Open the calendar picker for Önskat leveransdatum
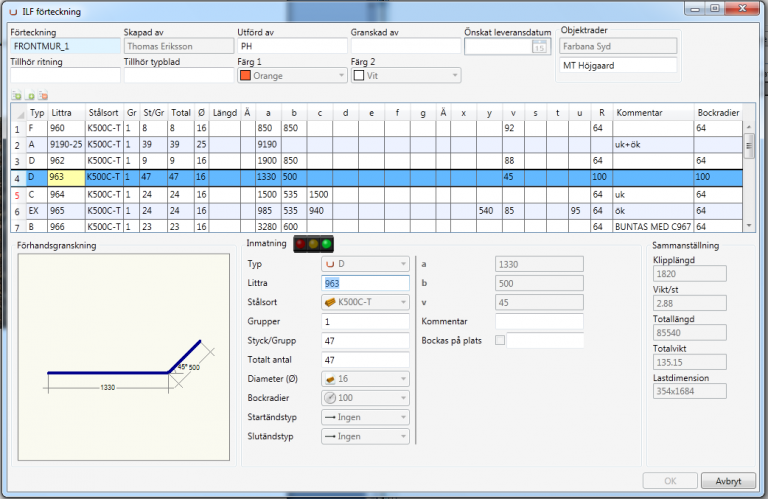Screen dimensions: 768x499 point(539,46)
